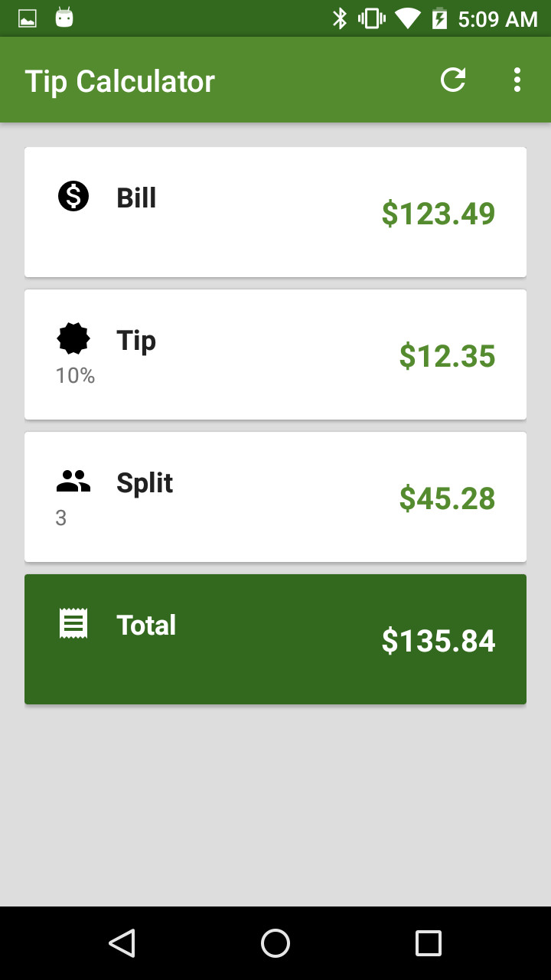Tap the Tip badge icon
551x980 pixels.
[73, 338]
